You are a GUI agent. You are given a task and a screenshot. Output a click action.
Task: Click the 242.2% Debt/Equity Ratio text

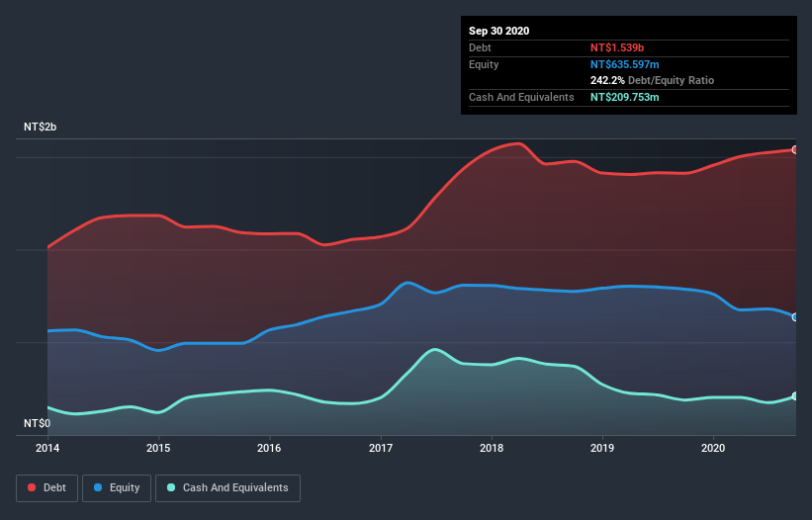pyautogui.click(x=652, y=80)
